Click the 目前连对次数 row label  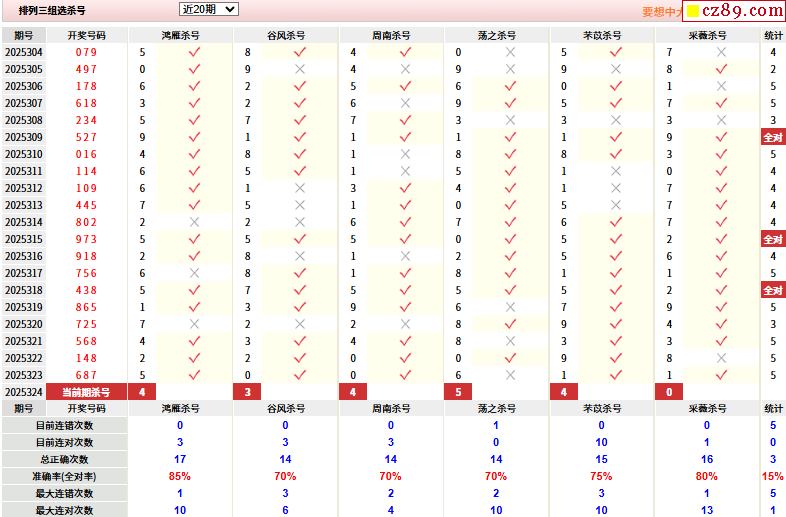[x=64, y=442]
